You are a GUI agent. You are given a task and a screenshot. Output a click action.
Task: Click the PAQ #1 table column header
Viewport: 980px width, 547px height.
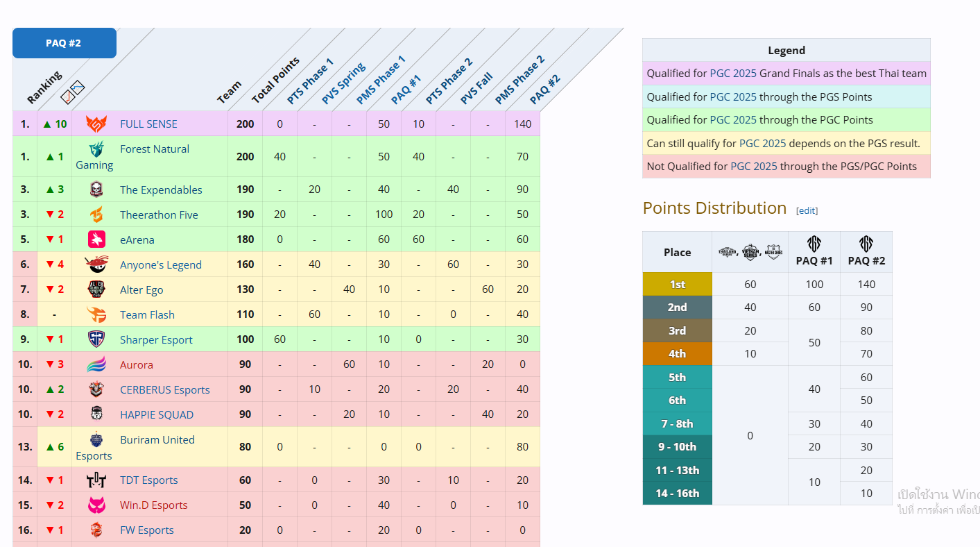coord(406,90)
